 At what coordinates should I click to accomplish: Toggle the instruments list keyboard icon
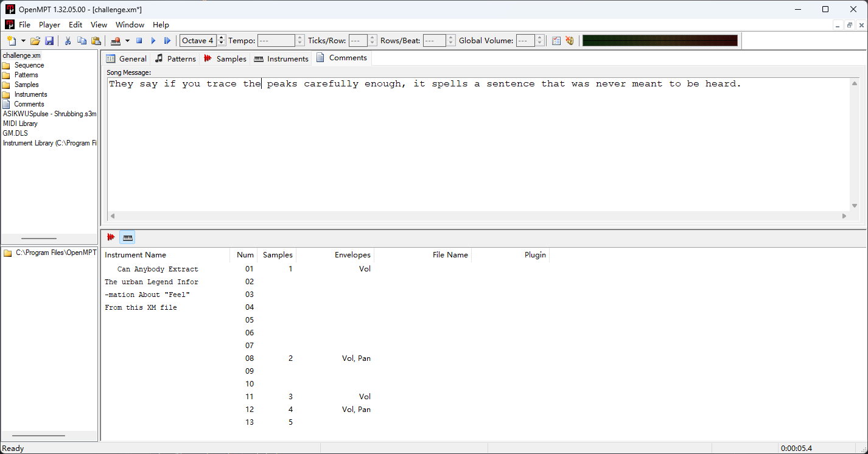coord(127,237)
